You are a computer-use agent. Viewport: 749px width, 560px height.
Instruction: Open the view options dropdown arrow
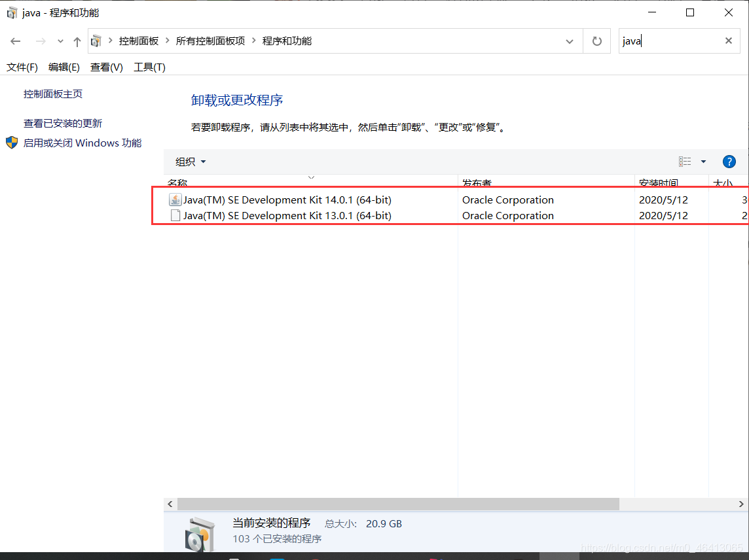coord(703,162)
